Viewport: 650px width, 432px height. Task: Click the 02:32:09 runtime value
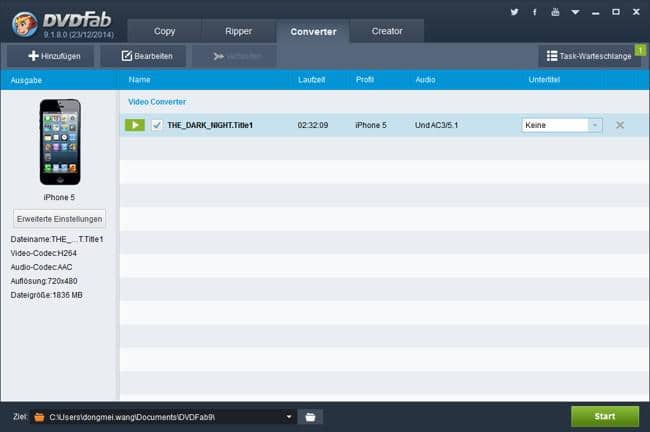tap(313, 125)
